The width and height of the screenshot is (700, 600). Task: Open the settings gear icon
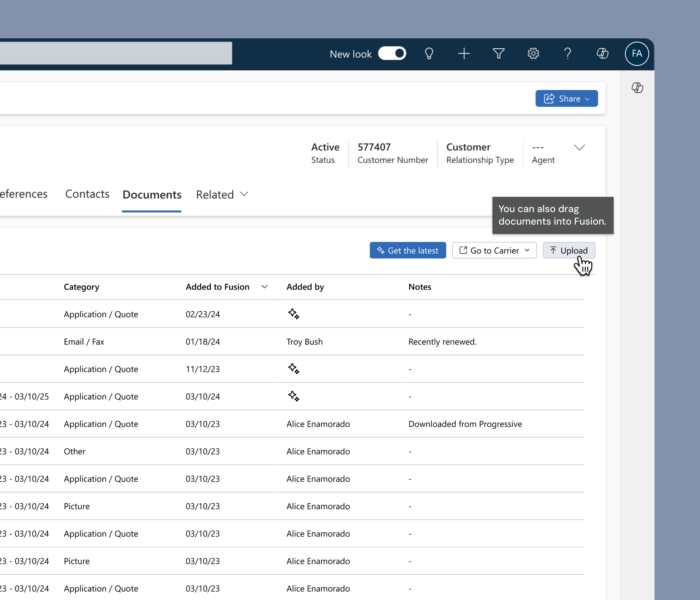click(533, 54)
